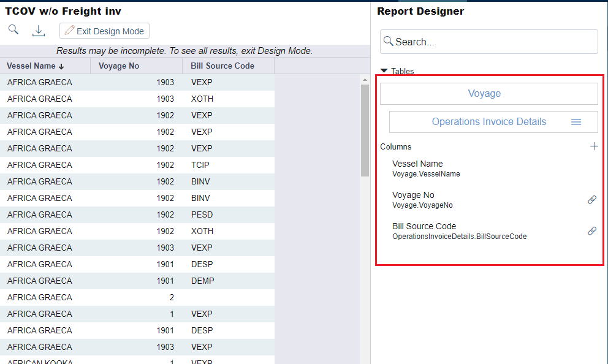Click the plus icon to add columns
Viewport: 608px width, 364px height.
click(593, 146)
